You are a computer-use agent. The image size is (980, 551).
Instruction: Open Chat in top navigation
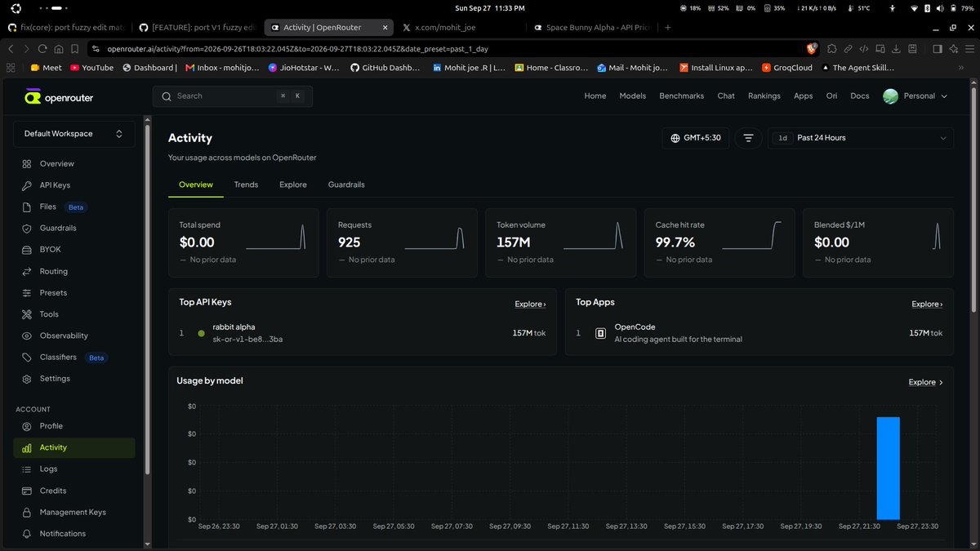pyautogui.click(x=726, y=96)
